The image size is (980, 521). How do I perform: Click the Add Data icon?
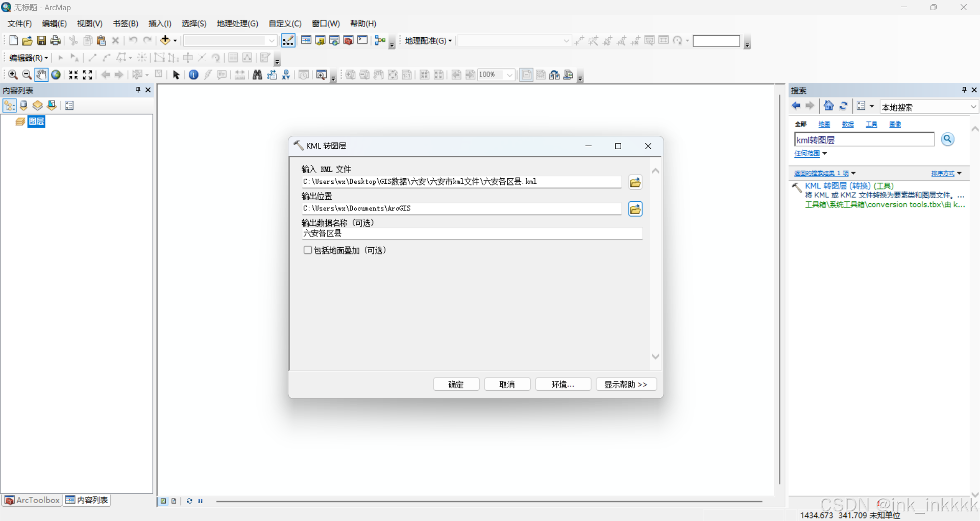click(165, 40)
